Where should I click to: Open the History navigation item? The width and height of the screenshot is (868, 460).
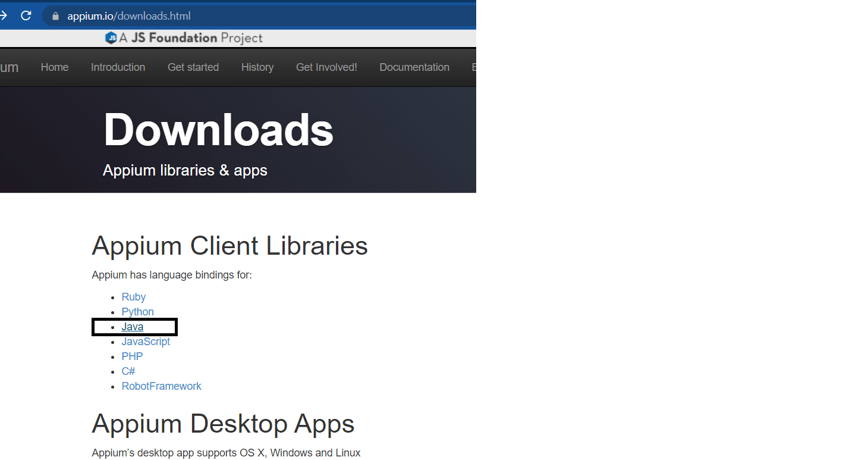point(257,67)
